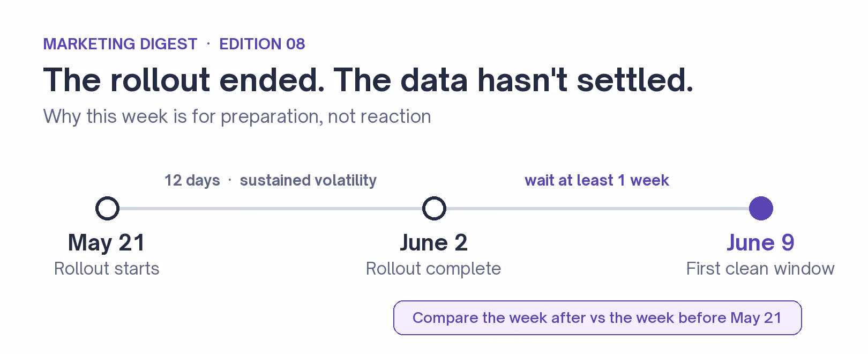Screen dimensions: 868x354
Task: Select the EDITION 08 label
Action: 262,44
